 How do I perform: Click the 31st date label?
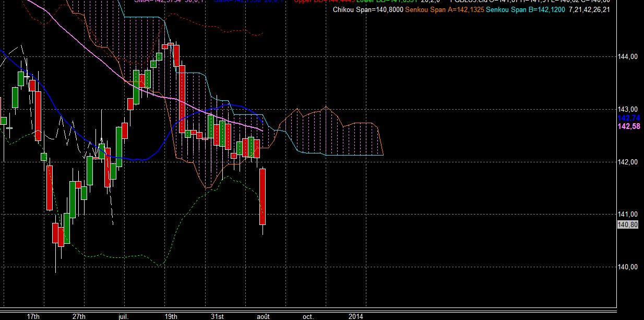click(x=218, y=316)
